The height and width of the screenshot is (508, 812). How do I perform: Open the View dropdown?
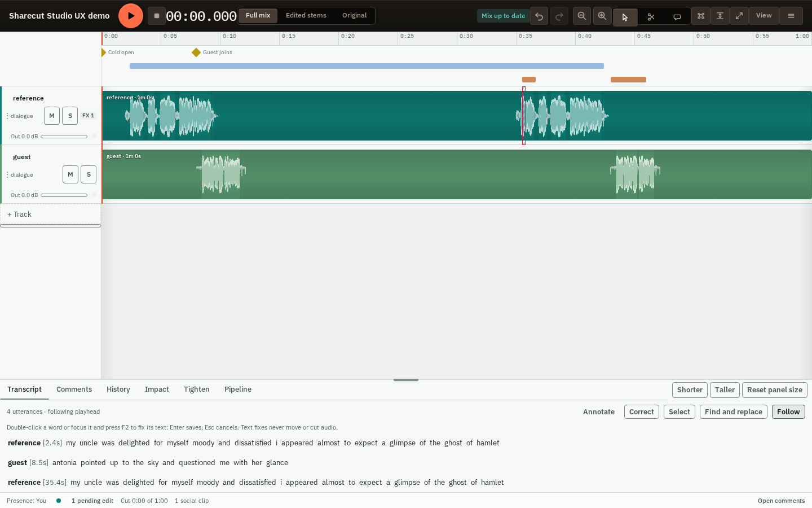764,16
